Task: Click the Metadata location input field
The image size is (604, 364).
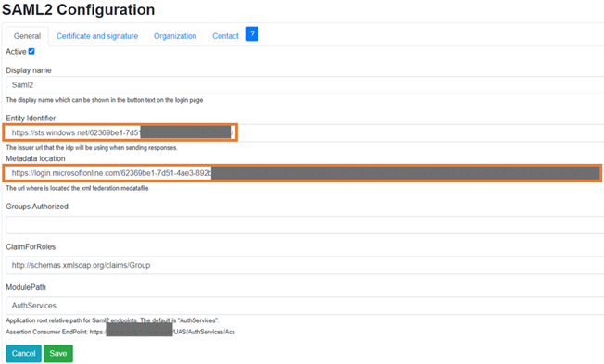Action: tap(305, 173)
